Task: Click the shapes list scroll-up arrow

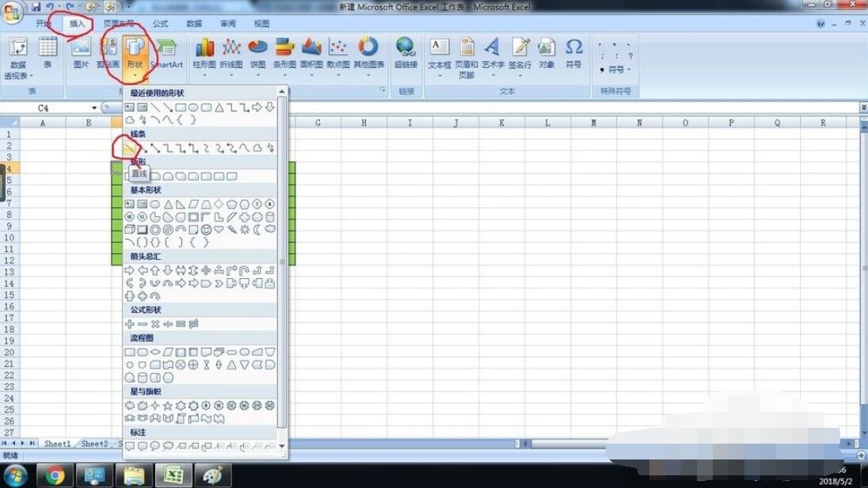Action: [x=282, y=91]
